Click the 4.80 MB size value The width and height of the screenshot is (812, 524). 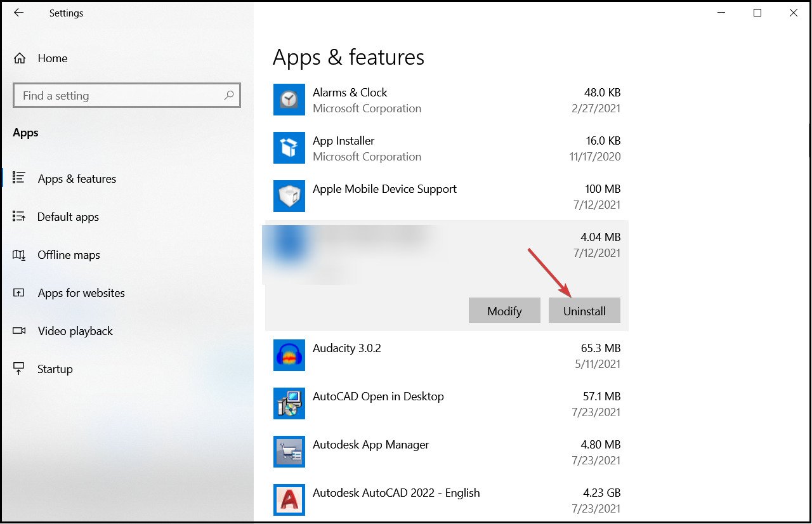tap(600, 445)
